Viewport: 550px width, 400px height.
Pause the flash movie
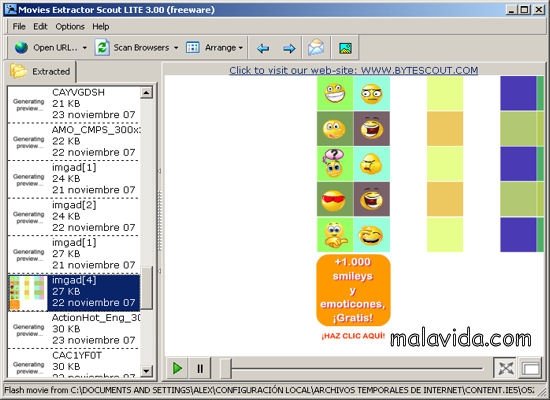click(200, 368)
